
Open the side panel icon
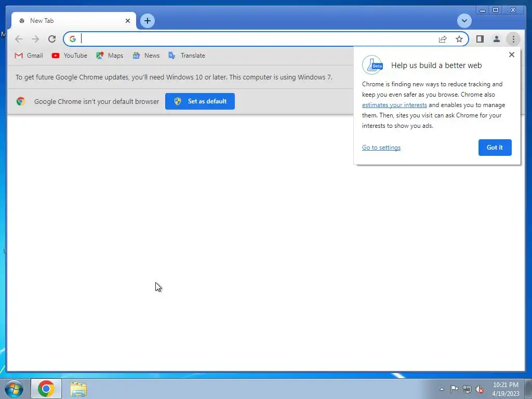coord(480,39)
